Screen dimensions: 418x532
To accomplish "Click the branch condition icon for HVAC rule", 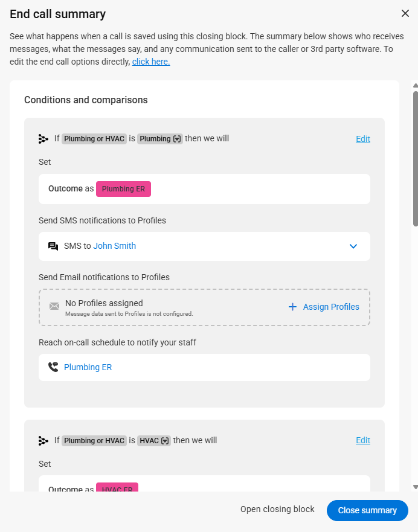I will click(x=43, y=441).
